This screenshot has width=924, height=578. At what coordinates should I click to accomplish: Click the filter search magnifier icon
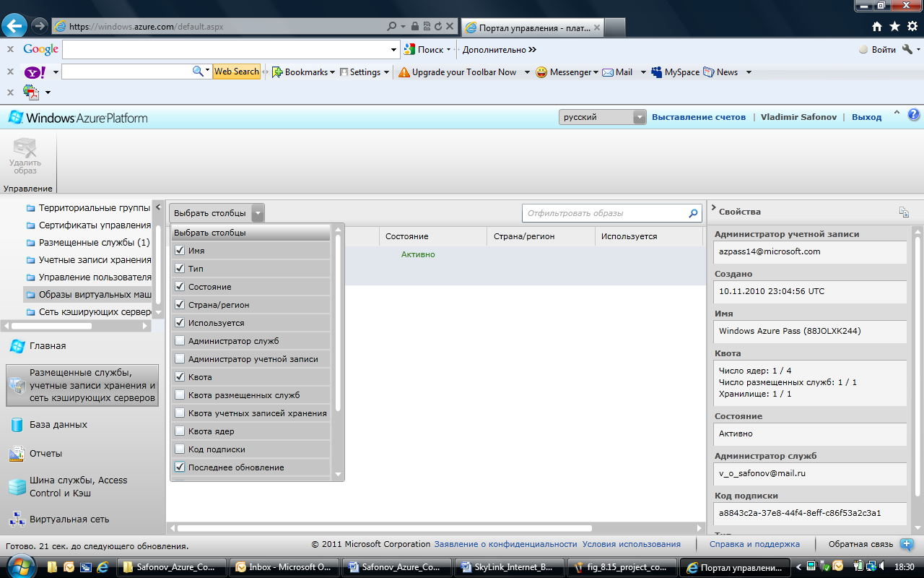coord(693,213)
